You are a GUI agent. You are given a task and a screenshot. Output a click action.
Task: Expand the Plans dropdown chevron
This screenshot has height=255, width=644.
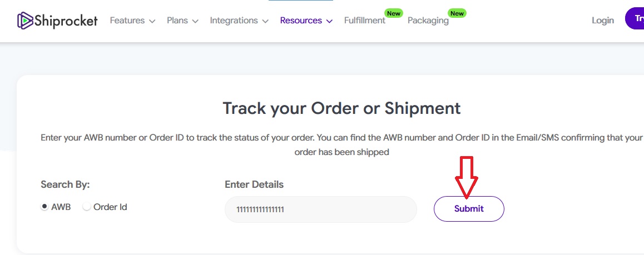pos(195,21)
